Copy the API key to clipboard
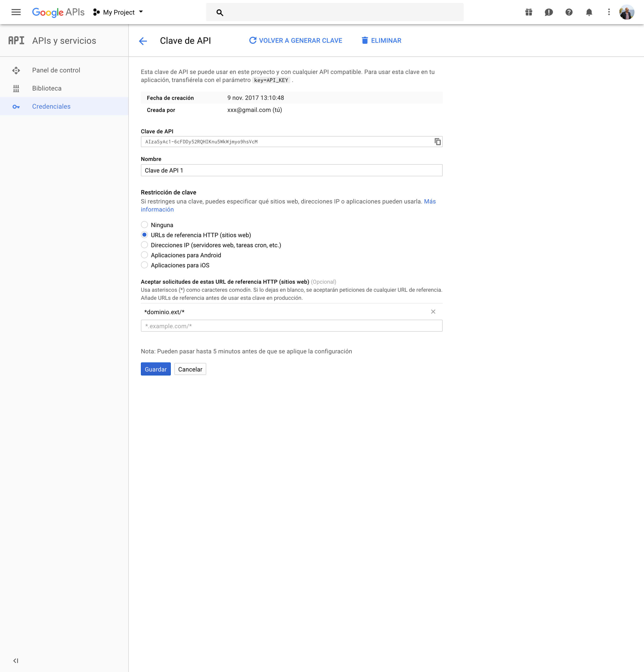The width and height of the screenshot is (644, 672). (x=437, y=142)
